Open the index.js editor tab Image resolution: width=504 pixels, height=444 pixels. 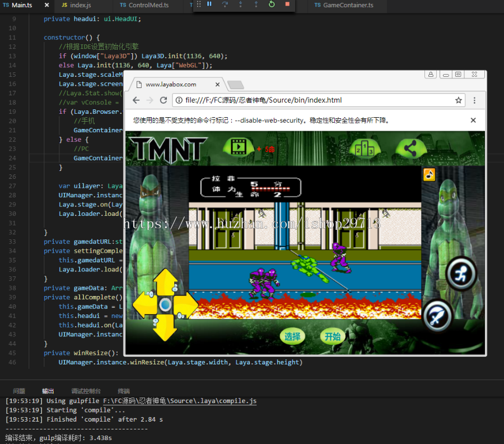point(80,5)
